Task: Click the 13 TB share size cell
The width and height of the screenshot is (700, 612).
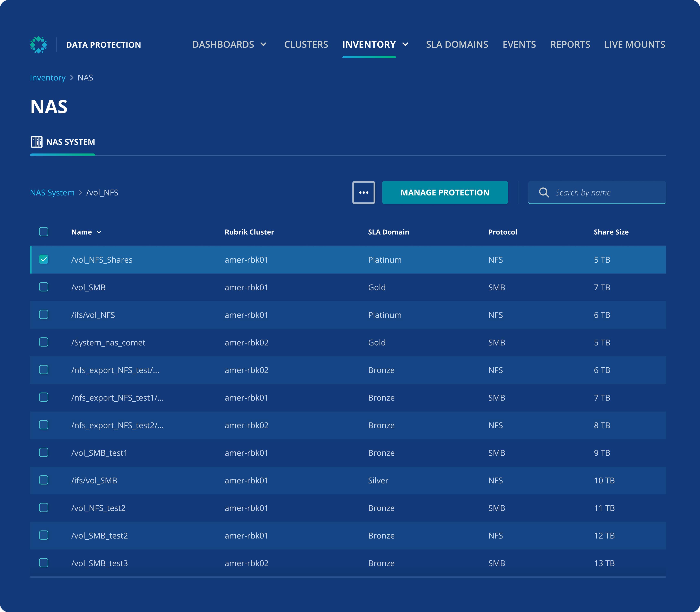Action: click(604, 563)
